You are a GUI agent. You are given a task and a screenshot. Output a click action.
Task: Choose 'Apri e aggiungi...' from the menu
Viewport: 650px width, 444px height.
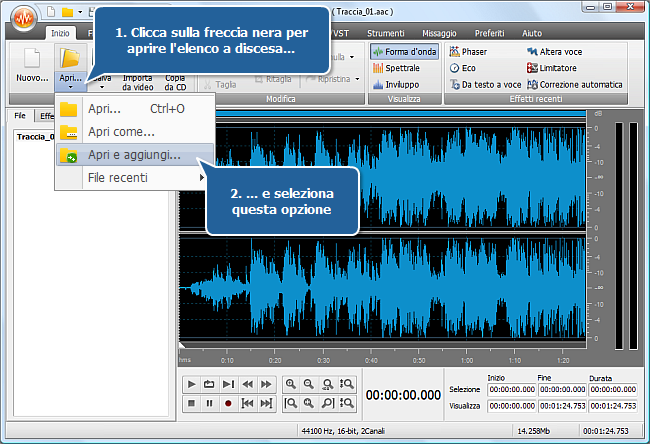(133, 155)
